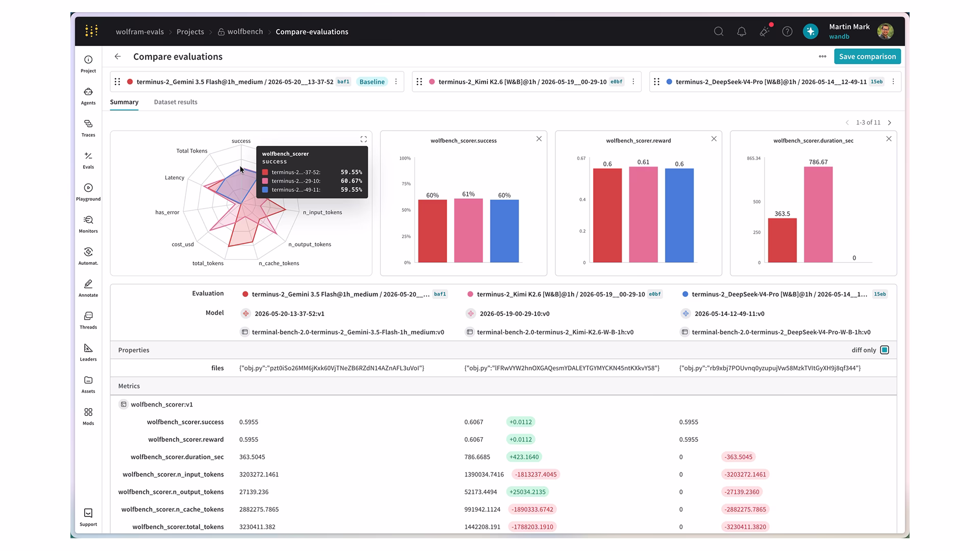Close the wolfbench_scorer.duration_sec chart
The height and width of the screenshot is (551, 980).
(x=889, y=139)
